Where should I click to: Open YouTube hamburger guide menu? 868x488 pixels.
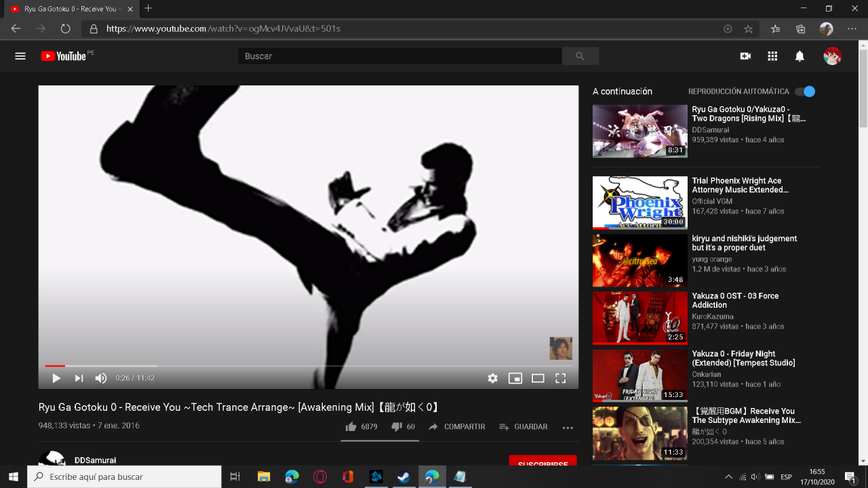(20, 56)
